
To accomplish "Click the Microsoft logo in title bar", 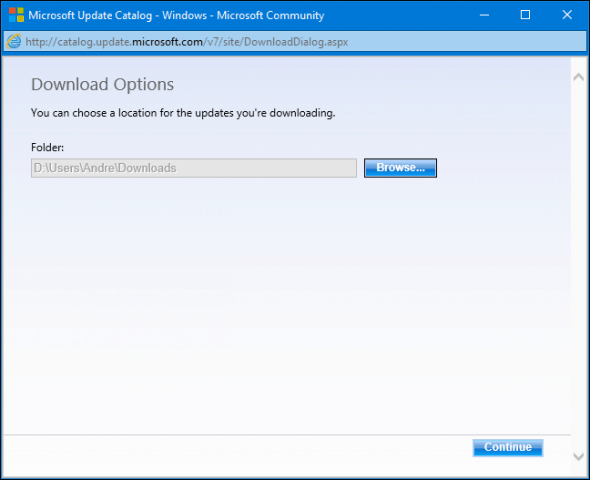I will pyautogui.click(x=16, y=15).
